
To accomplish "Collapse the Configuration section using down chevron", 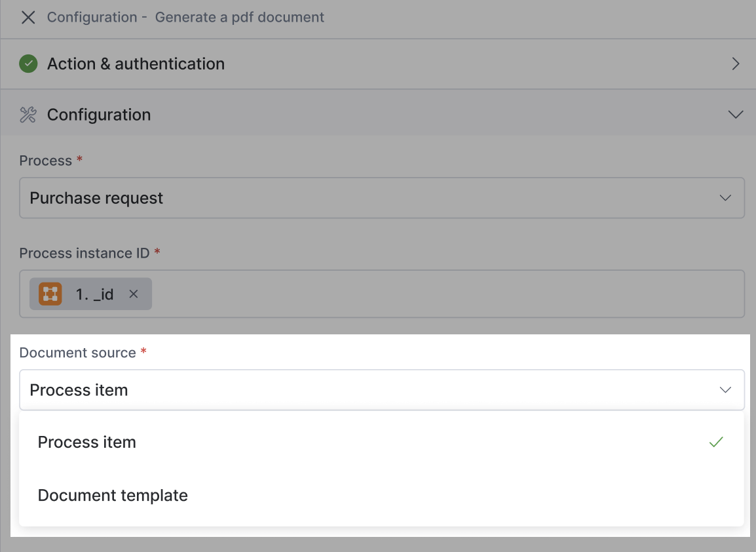I will pos(736,115).
